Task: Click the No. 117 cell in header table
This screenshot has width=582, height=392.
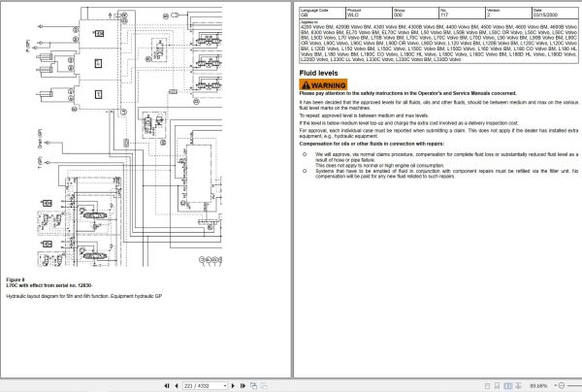Action: [x=462, y=13]
